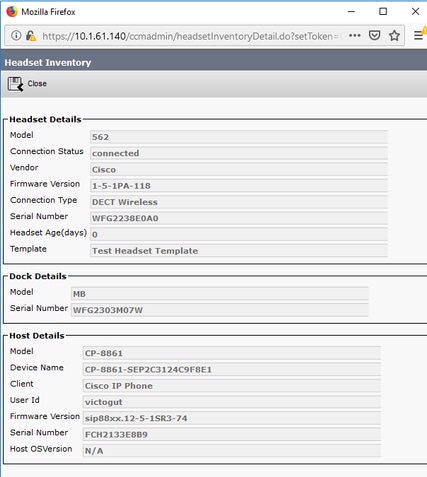Maximize the Firefox window
Image resolution: width=427 pixels, height=477 pixels.
coord(383,12)
